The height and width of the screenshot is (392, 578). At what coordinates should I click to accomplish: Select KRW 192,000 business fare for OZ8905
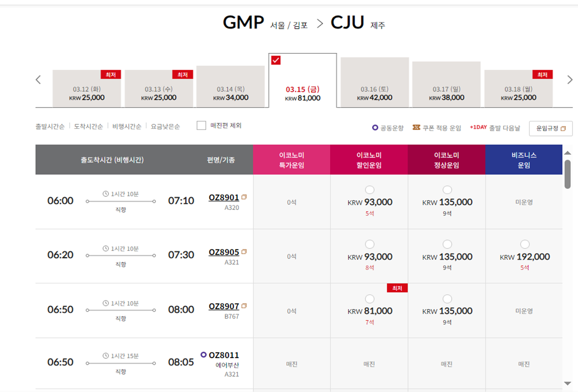coord(525,244)
